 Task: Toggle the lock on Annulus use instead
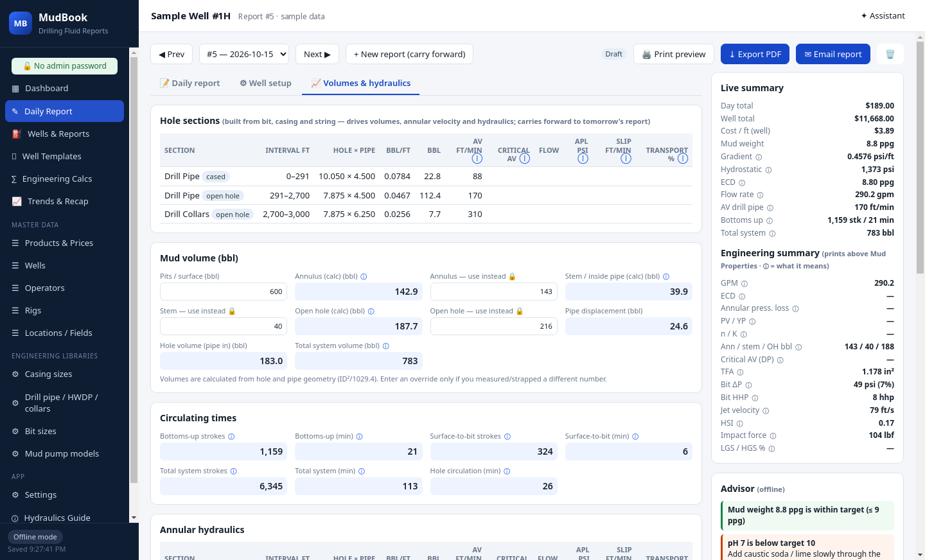[513, 277]
